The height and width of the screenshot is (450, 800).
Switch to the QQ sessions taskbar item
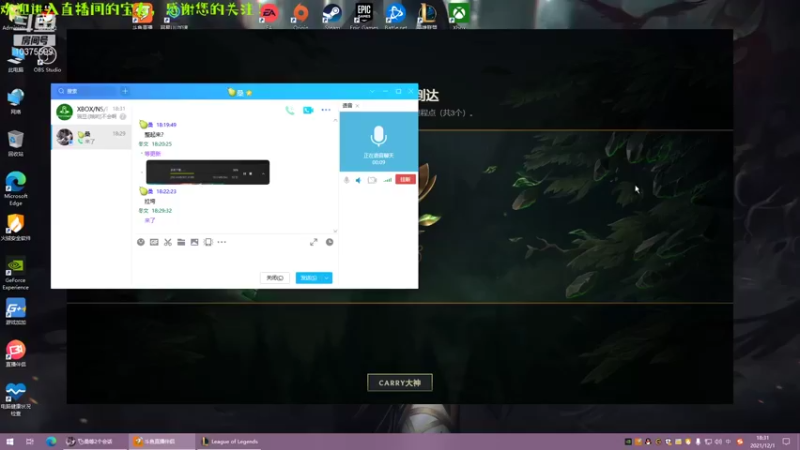click(95, 441)
